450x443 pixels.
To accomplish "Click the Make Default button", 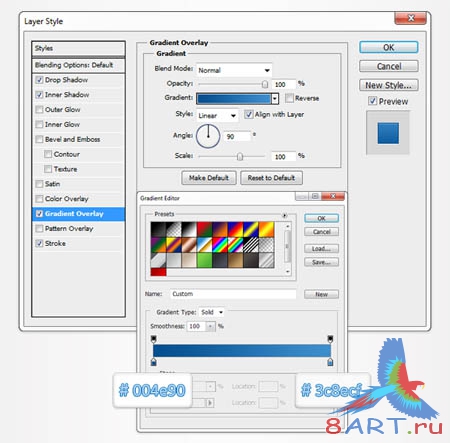I will [209, 178].
